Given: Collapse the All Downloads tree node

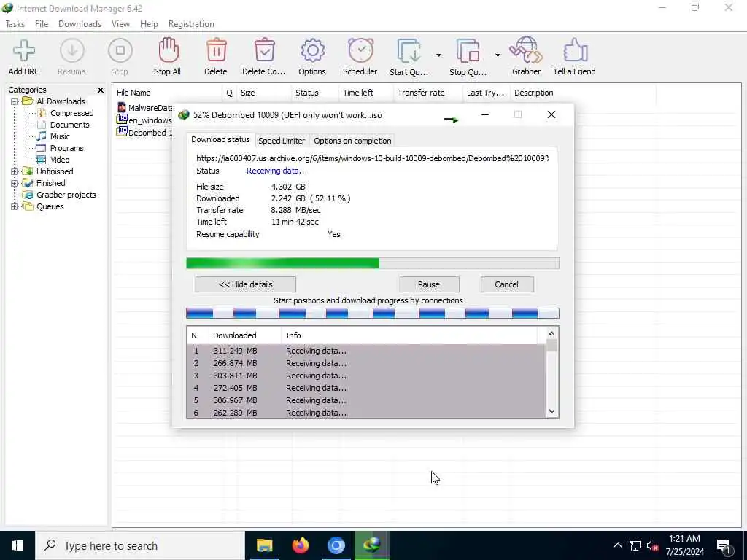Looking at the screenshot, I should [15, 101].
